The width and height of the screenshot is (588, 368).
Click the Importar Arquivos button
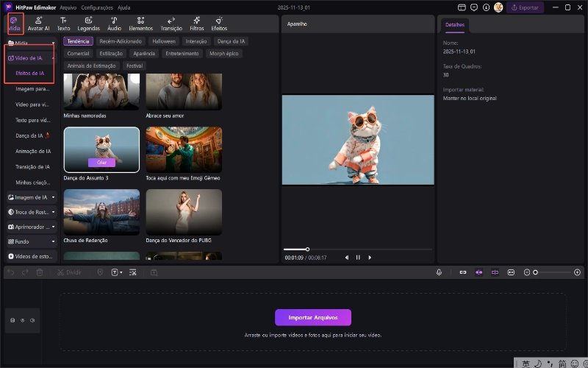(313, 317)
